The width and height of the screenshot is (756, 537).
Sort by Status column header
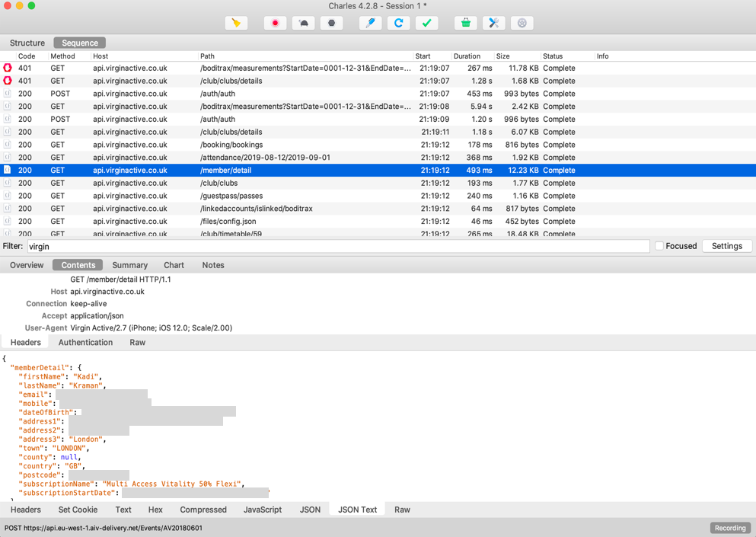tap(553, 56)
